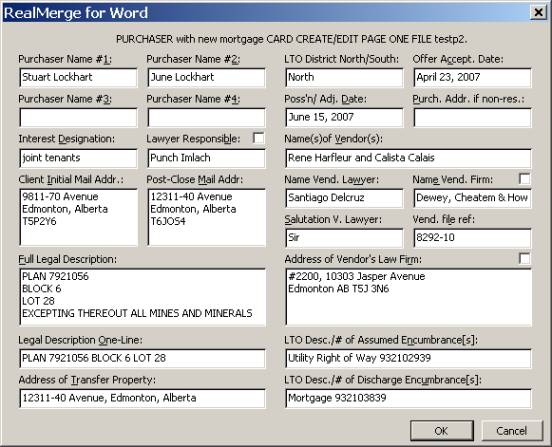Viewport: 552px width, 447px height.
Task: Select the Vend. file ref field
Action: (x=472, y=238)
